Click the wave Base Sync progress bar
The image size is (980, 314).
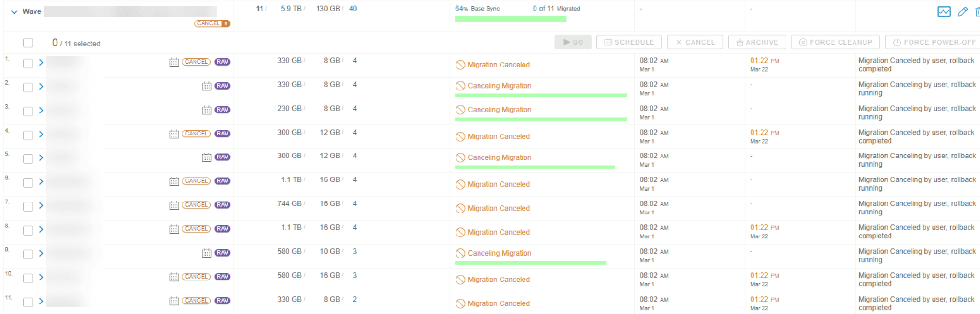[510, 19]
